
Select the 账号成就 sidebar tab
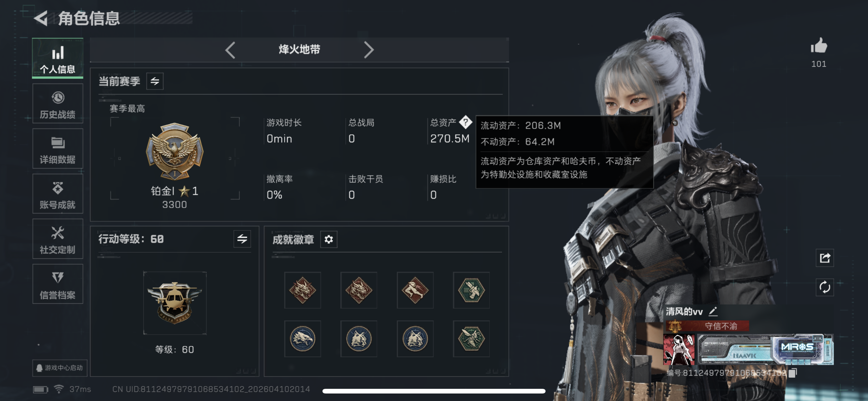coord(57,194)
